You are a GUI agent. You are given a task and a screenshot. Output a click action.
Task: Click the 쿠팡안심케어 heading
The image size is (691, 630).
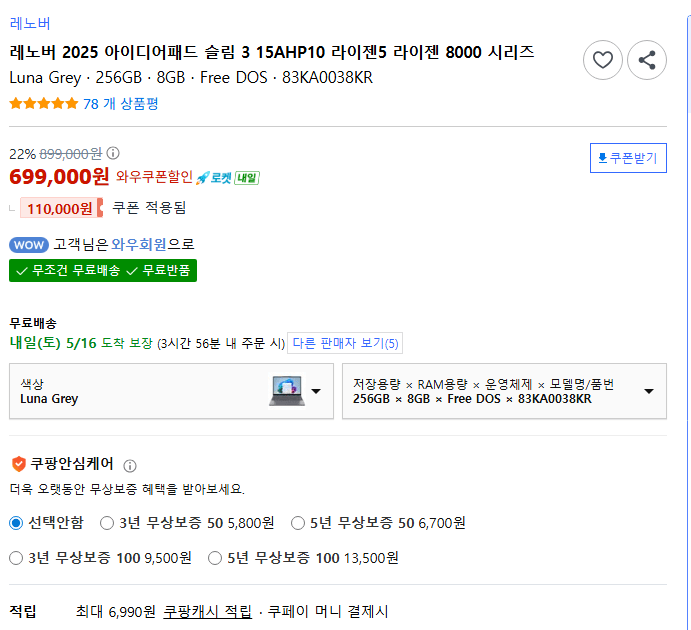point(71,464)
